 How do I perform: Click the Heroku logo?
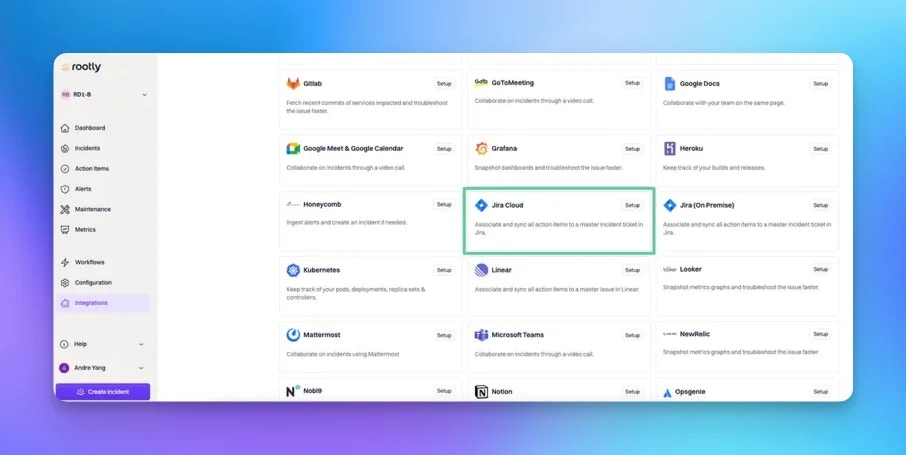click(x=670, y=149)
